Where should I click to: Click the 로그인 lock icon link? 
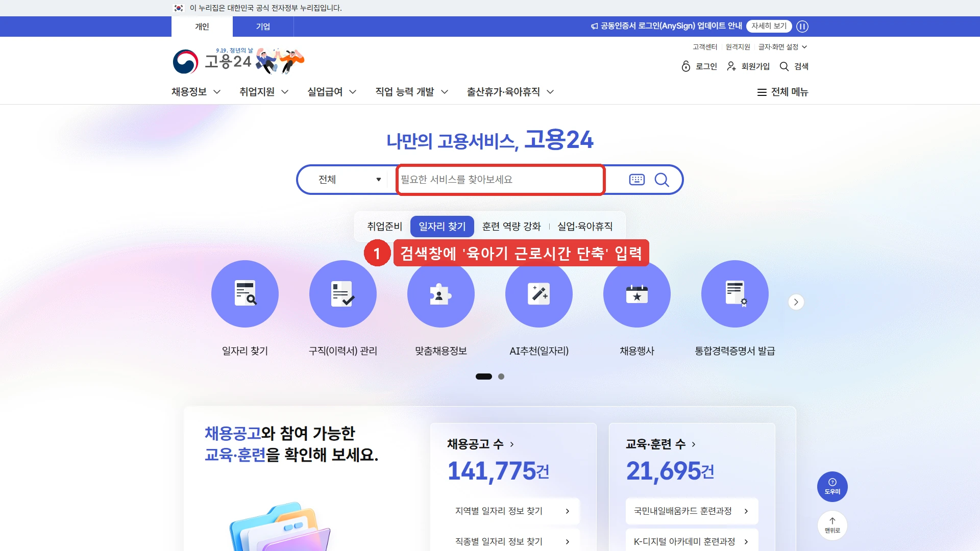(699, 66)
